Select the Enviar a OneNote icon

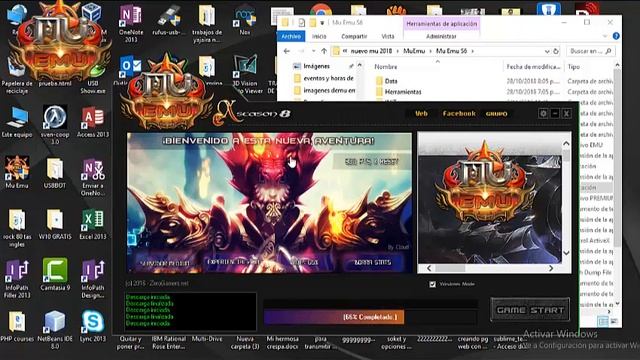[93, 177]
